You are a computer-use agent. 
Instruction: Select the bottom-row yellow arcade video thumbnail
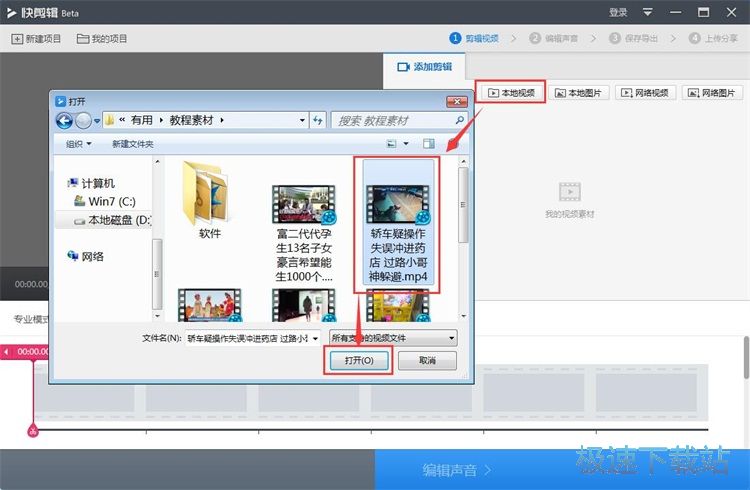[x=398, y=305]
